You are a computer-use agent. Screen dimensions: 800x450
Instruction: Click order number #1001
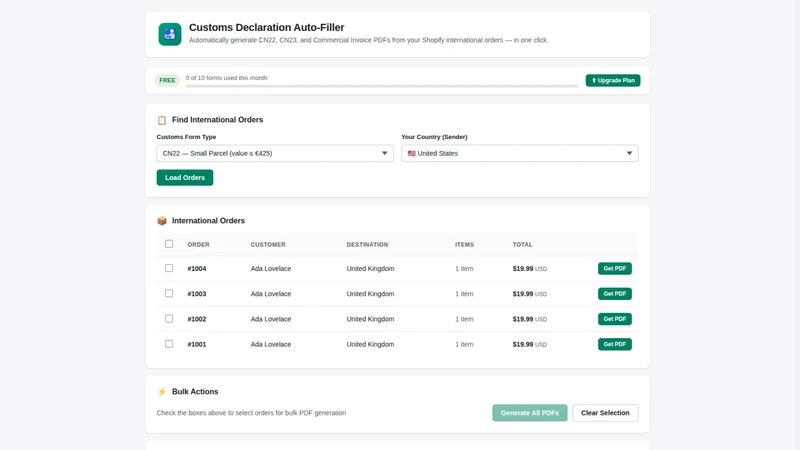coord(197,344)
